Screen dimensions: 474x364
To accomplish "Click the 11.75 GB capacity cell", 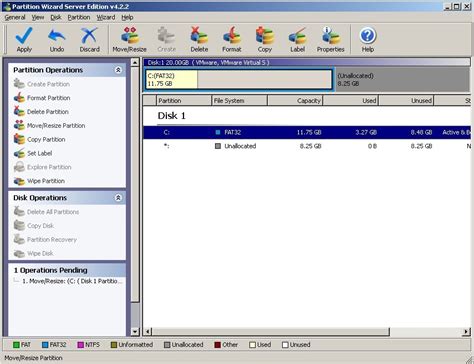I will coord(309,132).
